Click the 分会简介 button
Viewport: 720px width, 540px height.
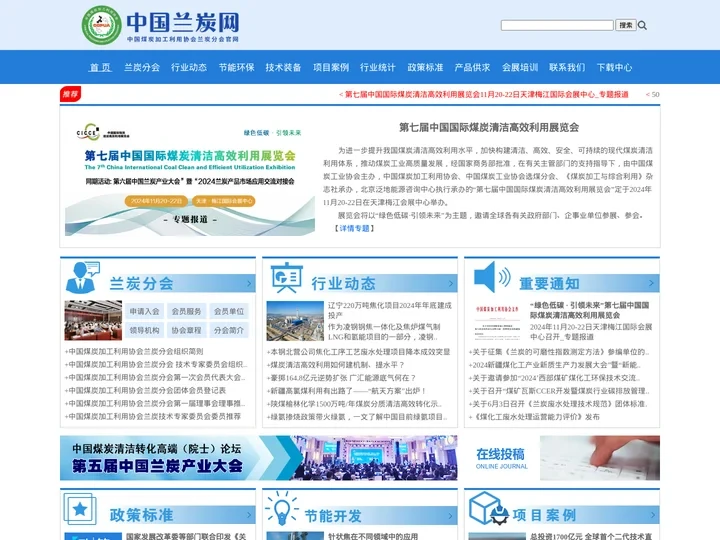(x=229, y=330)
